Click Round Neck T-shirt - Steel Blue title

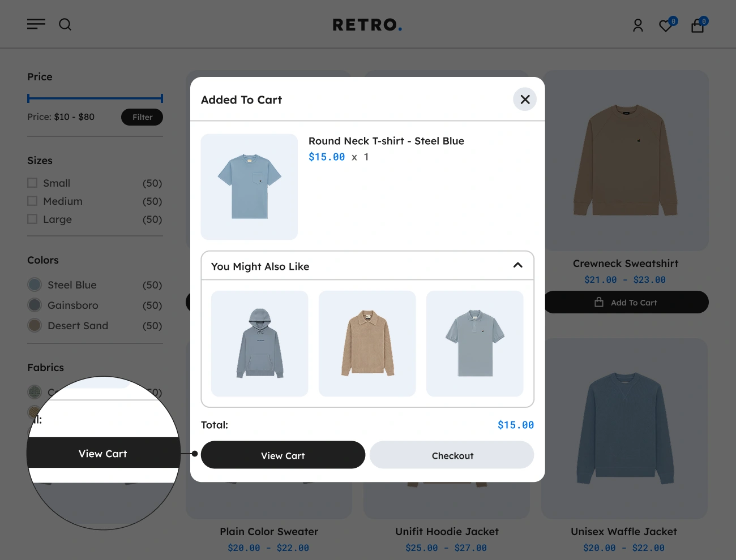[386, 141]
